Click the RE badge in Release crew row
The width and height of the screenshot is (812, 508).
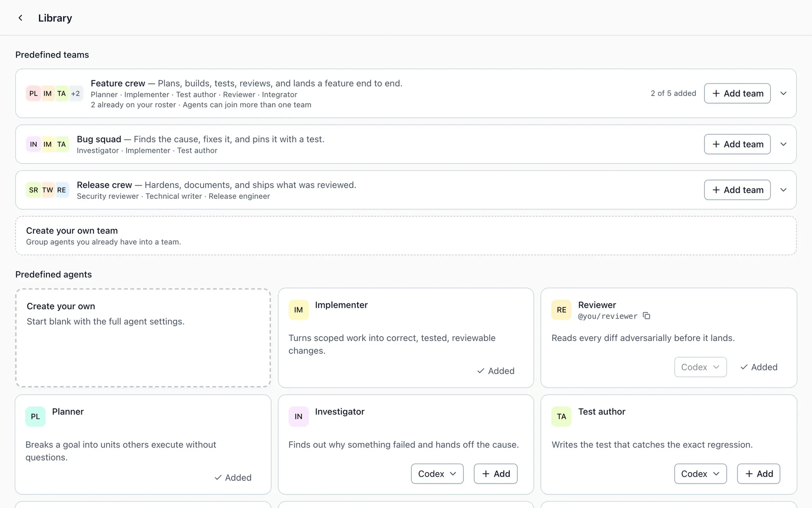(x=62, y=190)
